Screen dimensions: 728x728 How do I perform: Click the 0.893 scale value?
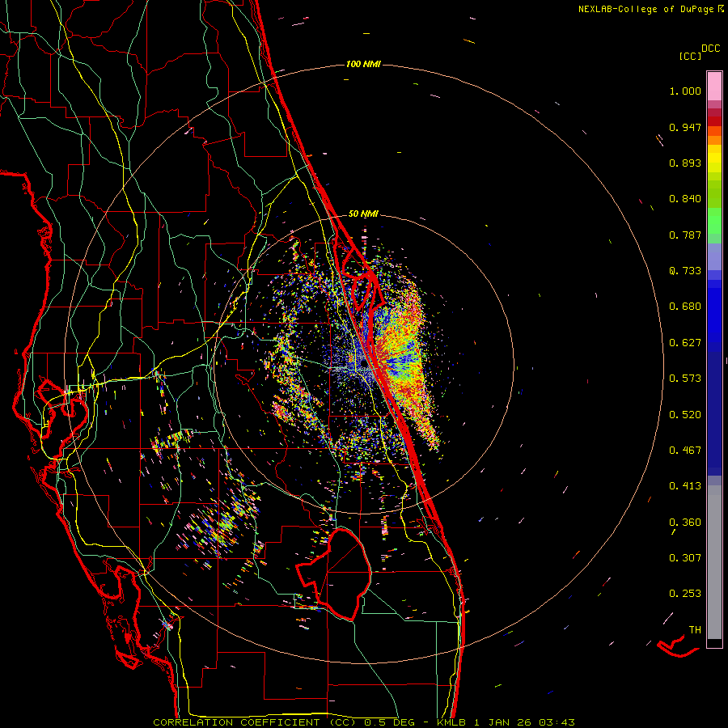[x=685, y=163]
